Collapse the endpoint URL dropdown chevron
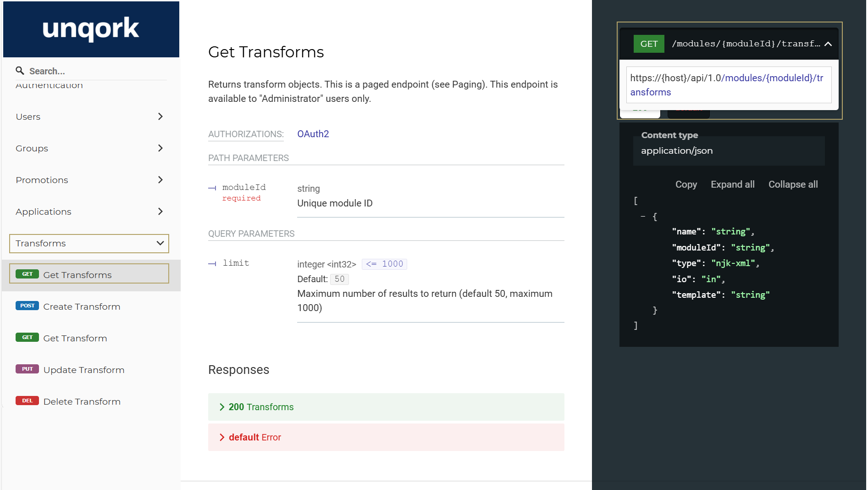Screen dimensions: 868x490 click(x=828, y=44)
